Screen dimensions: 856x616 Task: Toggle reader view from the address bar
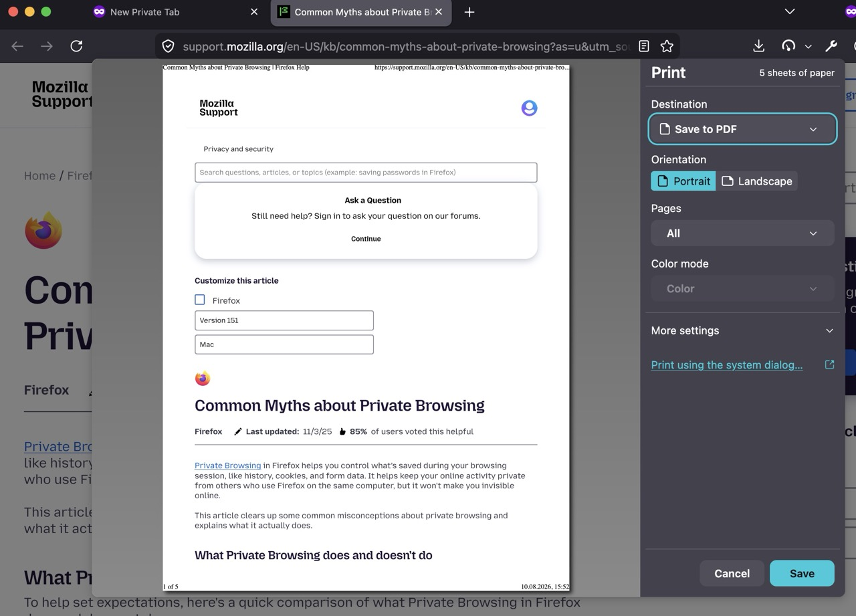[644, 46]
